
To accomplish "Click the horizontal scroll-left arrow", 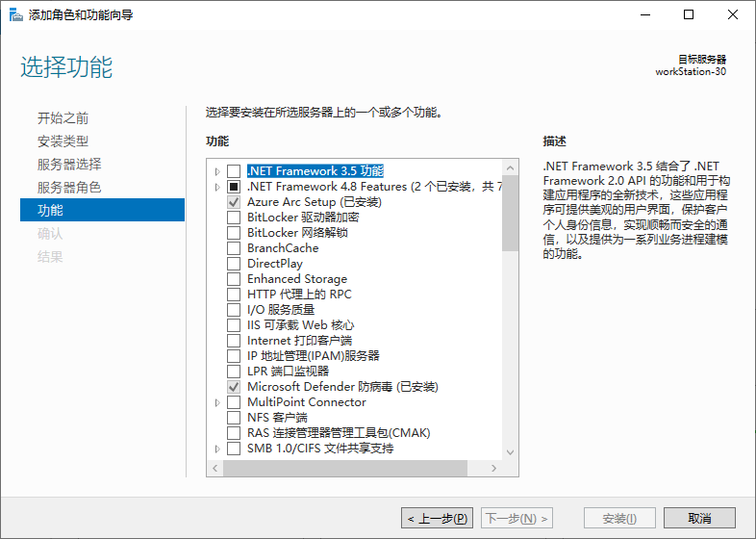I will 215,469.
